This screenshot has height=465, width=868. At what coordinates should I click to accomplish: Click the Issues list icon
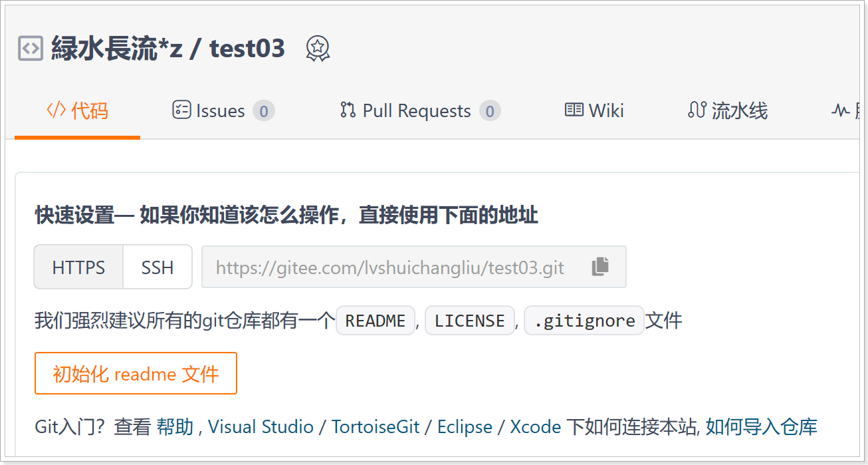click(x=181, y=110)
